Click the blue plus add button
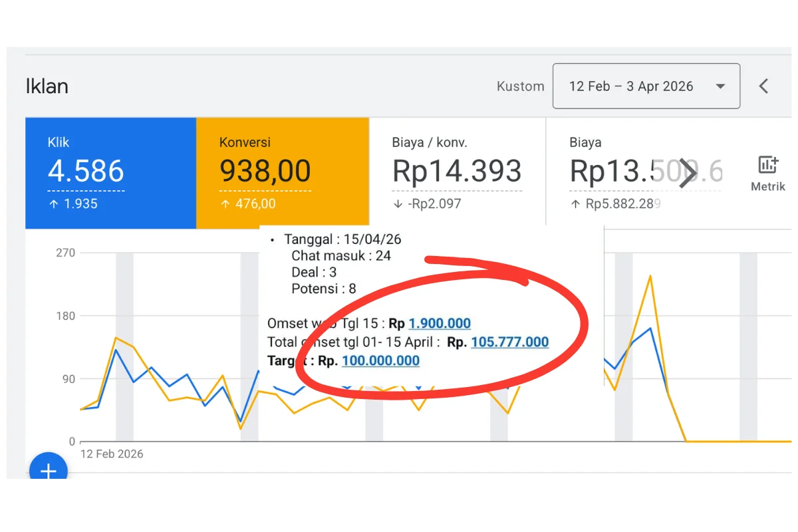Screen dimensions: 798x532 (49, 471)
